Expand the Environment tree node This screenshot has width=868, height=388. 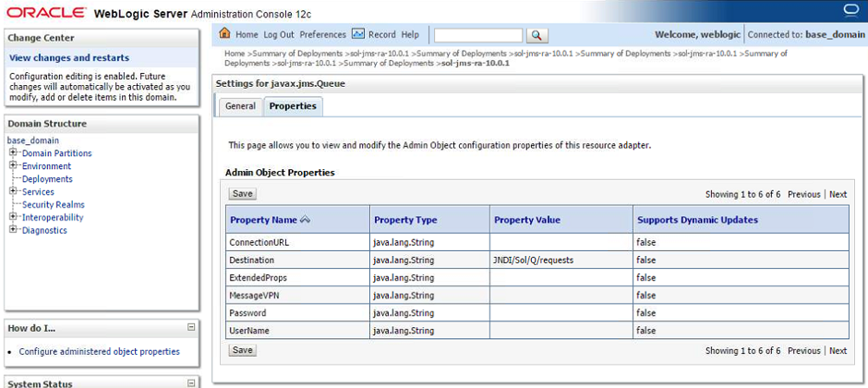pyautogui.click(x=14, y=166)
